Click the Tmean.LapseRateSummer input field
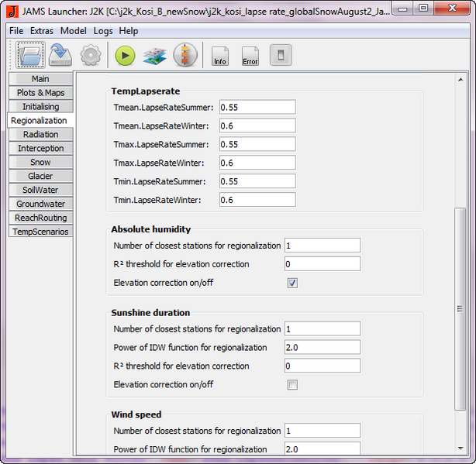The image size is (476, 464). 257,107
